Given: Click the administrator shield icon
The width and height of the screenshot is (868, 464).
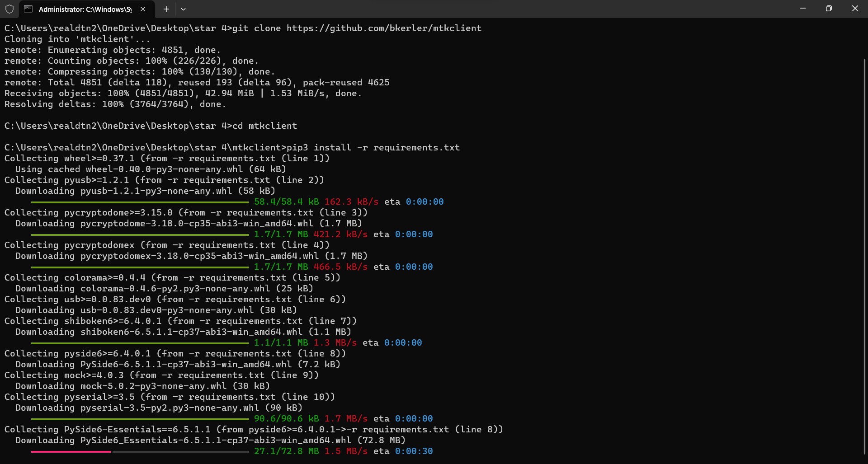Looking at the screenshot, I should click(9, 9).
